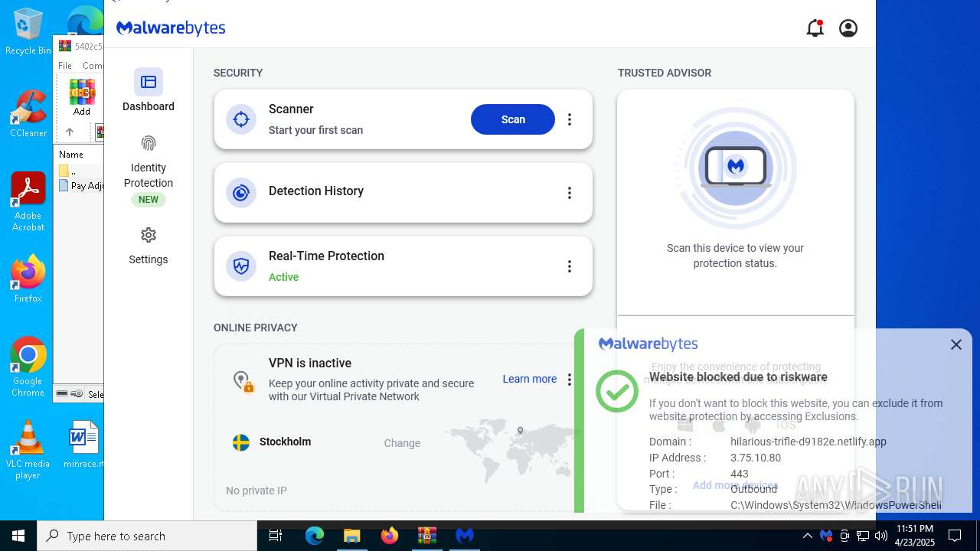
Task: Click the Malwarebytes taskbar icon
Action: click(x=465, y=536)
